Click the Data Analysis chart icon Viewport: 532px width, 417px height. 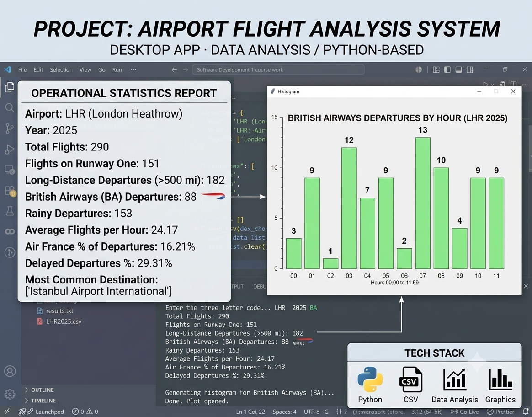pos(455,380)
